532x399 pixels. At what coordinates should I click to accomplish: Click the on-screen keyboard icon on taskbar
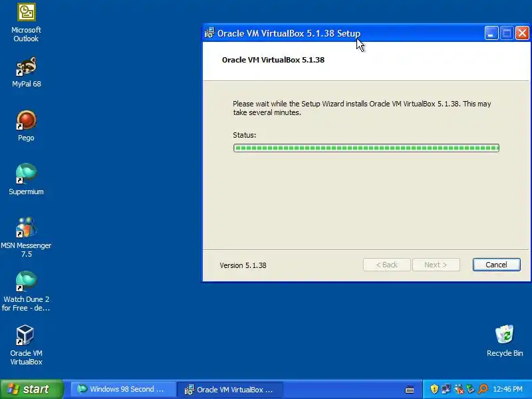coord(410,389)
